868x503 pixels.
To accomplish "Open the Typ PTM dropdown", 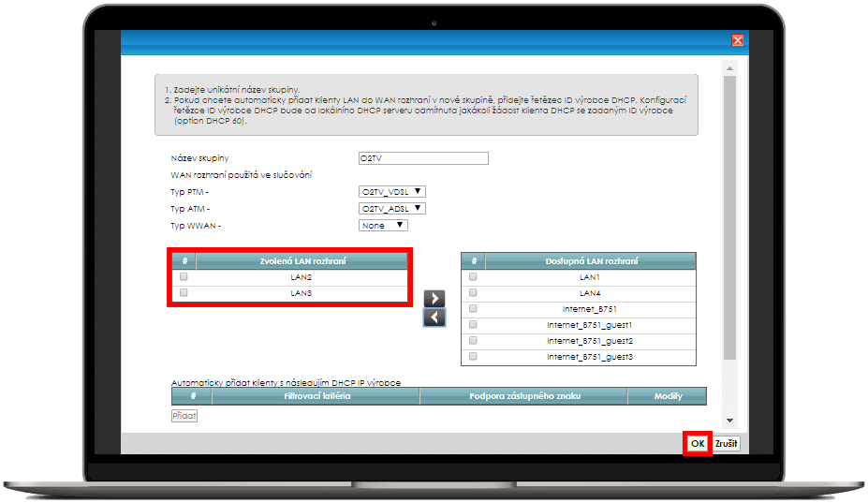I will (x=392, y=192).
